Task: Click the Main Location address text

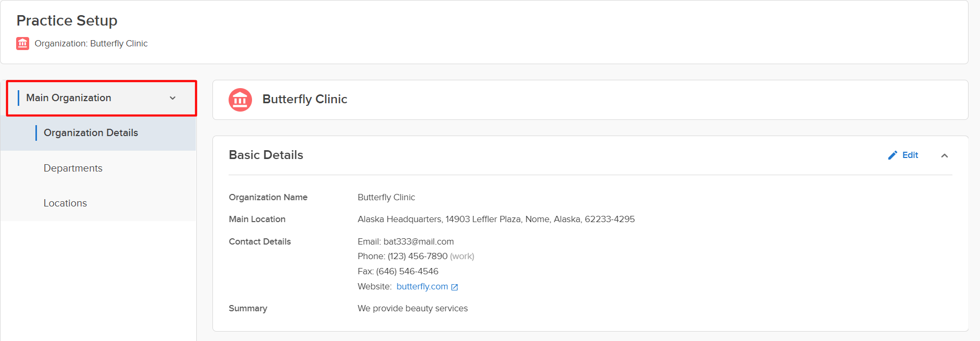Action: [496, 220]
